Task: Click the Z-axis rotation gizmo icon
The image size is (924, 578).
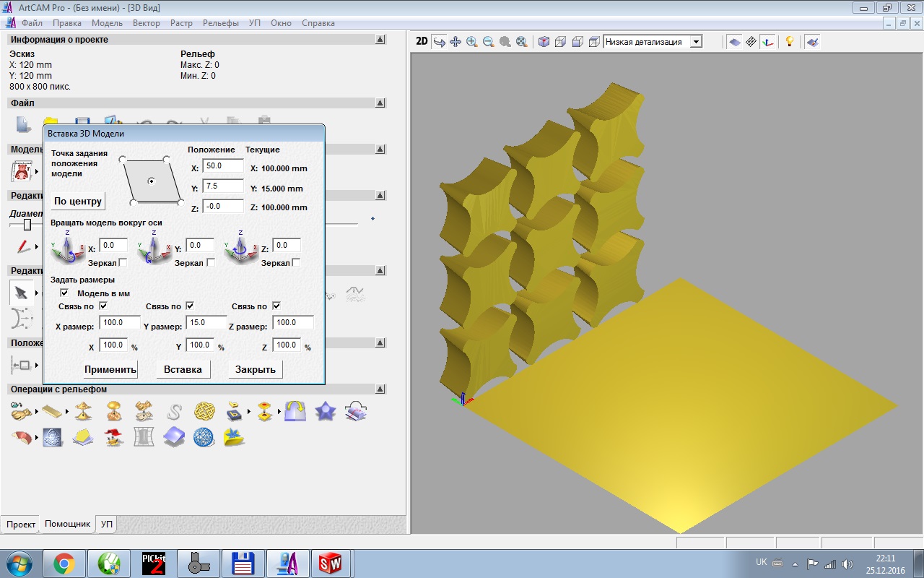Action: coord(242,250)
